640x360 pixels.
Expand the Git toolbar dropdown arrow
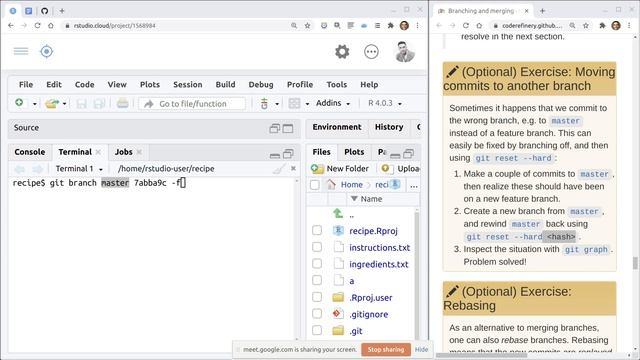coord(277,104)
